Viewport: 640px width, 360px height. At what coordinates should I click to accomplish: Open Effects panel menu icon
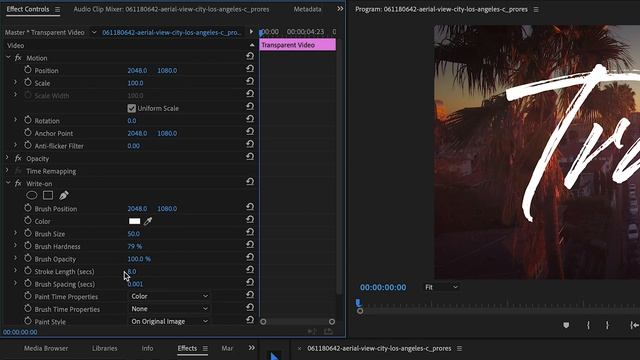205,349
